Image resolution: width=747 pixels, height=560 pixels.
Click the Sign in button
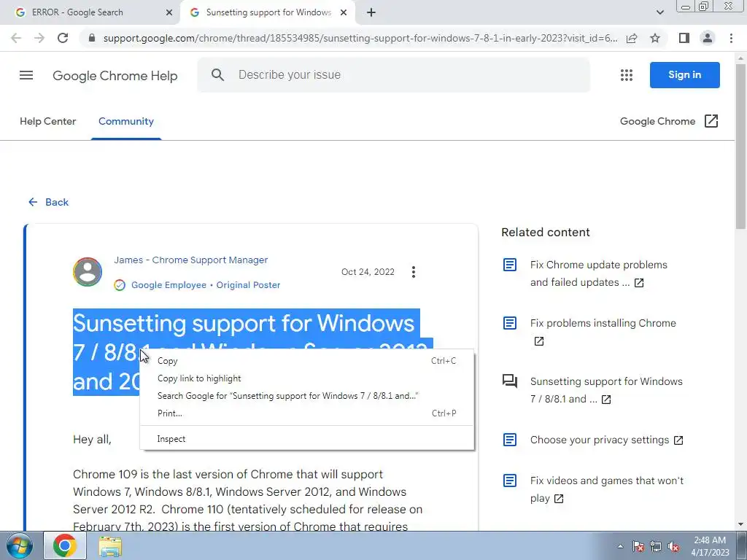(684, 75)
